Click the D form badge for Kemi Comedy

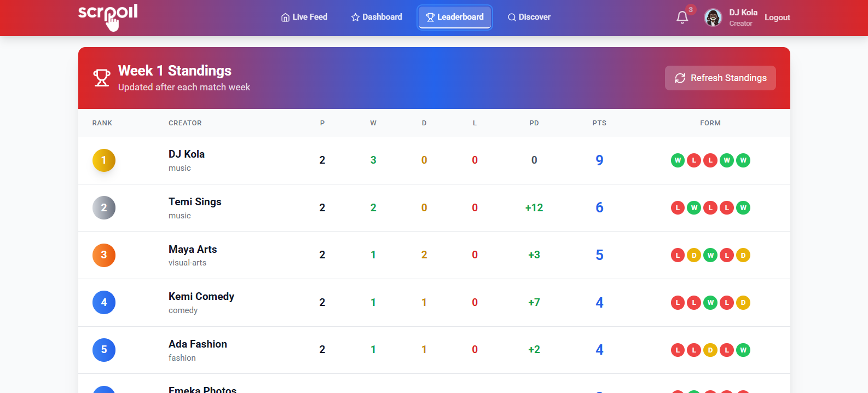743,303
